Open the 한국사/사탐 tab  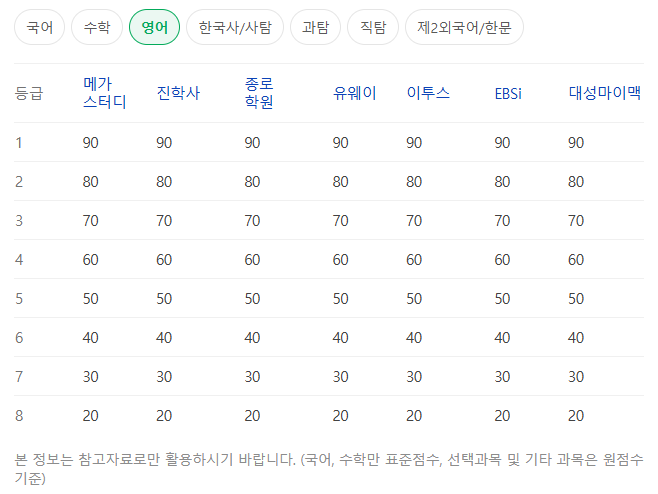click(235, 27)
